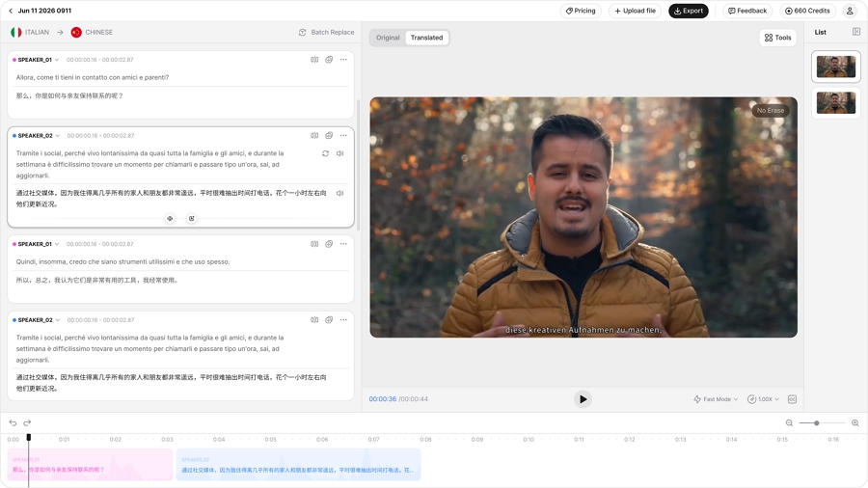Open the Feedback form
868x488 pixels.
747,11
